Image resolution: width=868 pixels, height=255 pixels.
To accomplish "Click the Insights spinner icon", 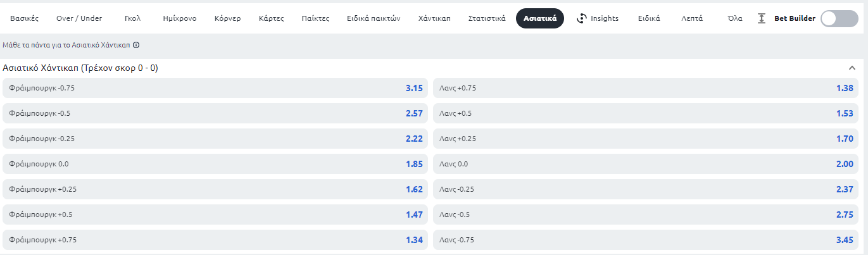I will tap(582, 18).
